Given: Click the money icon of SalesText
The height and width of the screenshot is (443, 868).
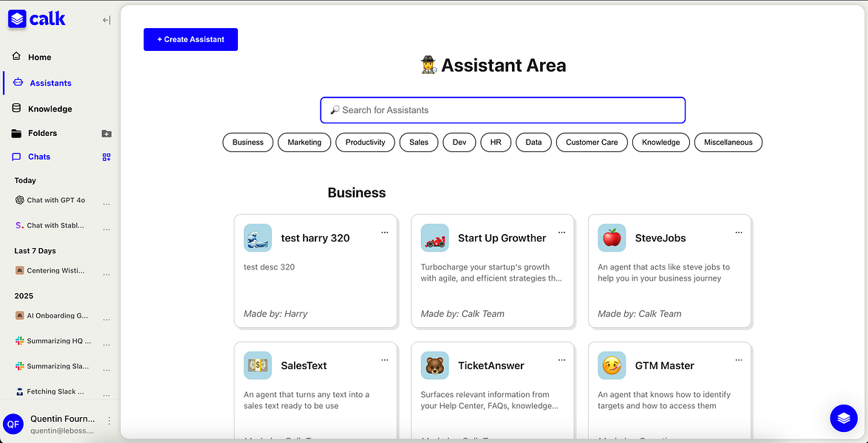Looking at the screenshot, I should 257,365.
